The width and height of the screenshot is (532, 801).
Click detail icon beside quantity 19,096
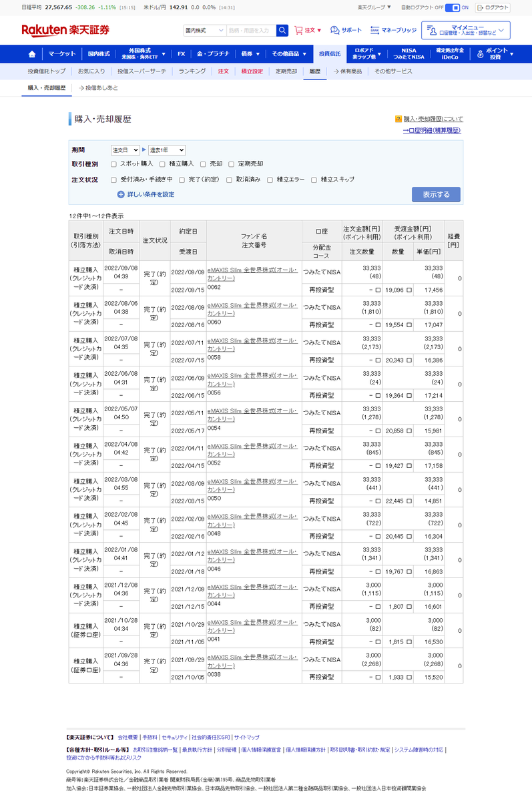coord(409,290)
